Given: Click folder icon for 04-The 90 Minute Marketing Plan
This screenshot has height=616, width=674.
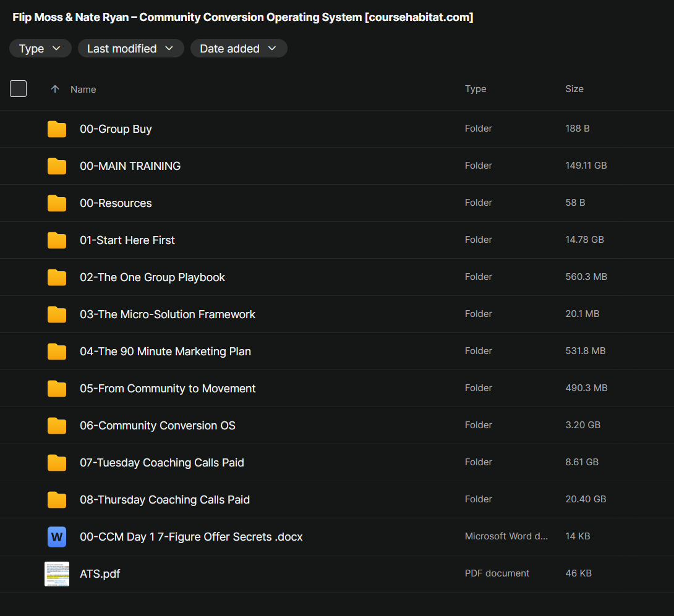Looking at the screenshot, I should (x=57, y=352).
